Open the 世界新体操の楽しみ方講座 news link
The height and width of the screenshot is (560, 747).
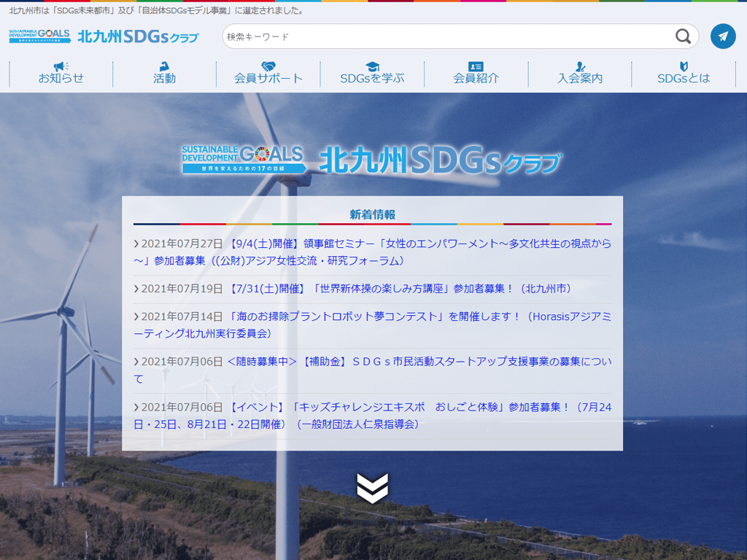coord(400,289)
